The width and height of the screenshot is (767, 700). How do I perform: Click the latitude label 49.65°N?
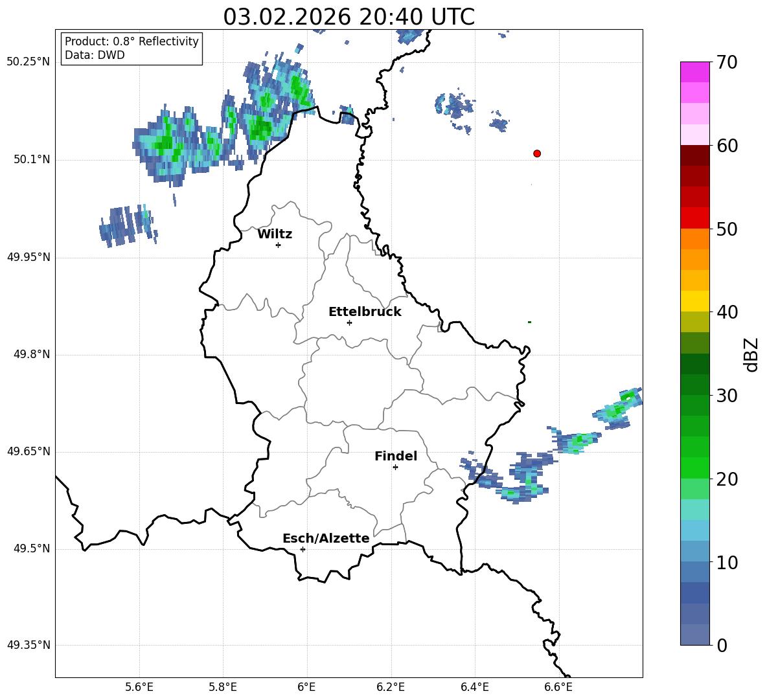(29, 451)
